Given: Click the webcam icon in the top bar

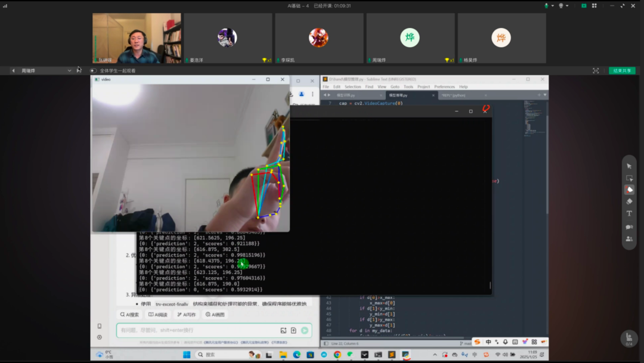Looking at the screenshot, I should pyautogui.click(x=561, y=6).
